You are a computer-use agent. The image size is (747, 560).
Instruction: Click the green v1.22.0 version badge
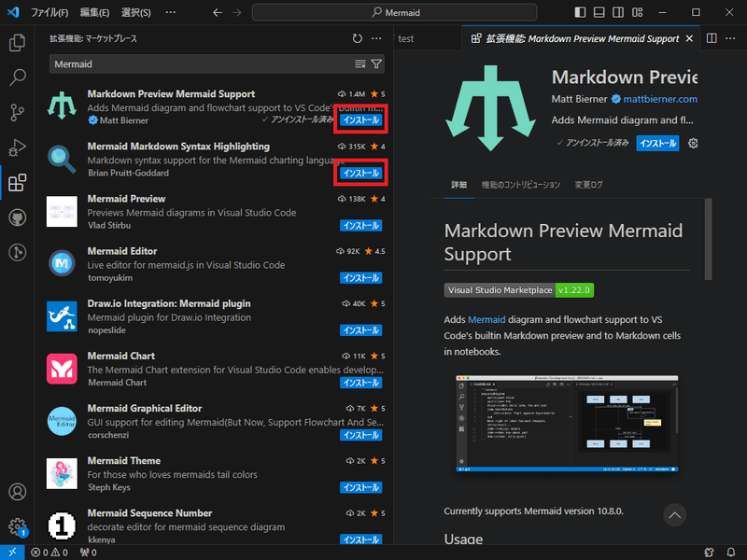tap(575, 289)
